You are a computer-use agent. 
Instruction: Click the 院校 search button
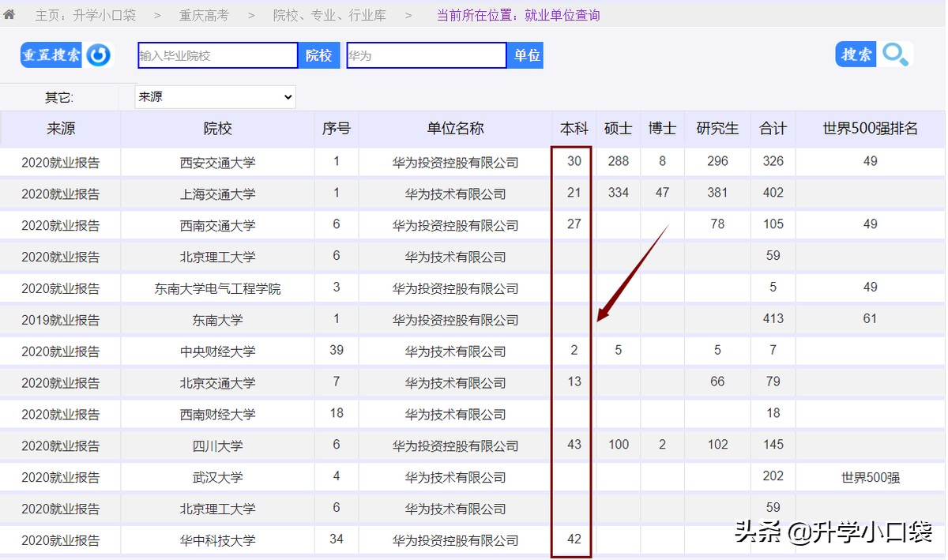point(319,55)
